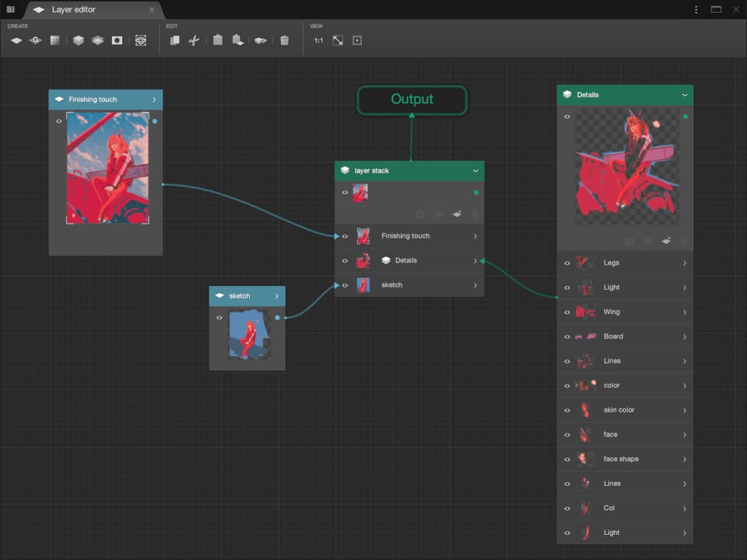Screen dimensions: 747x560
Task: Copy selection using Edit copy icon
Action: pos(175,41)
